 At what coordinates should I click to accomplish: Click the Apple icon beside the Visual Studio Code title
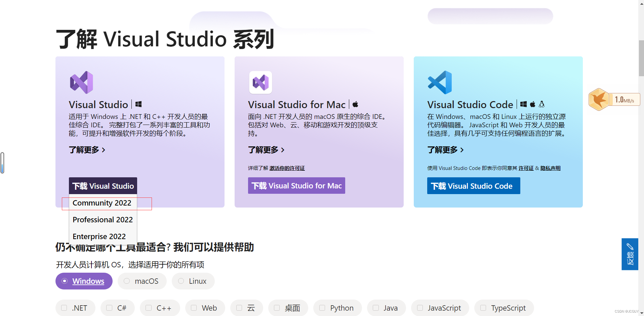(x=532, y=104)
